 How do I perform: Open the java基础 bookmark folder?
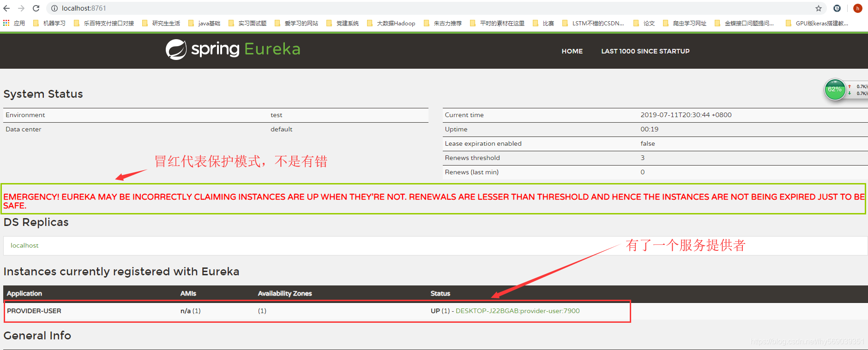[205, 23]
